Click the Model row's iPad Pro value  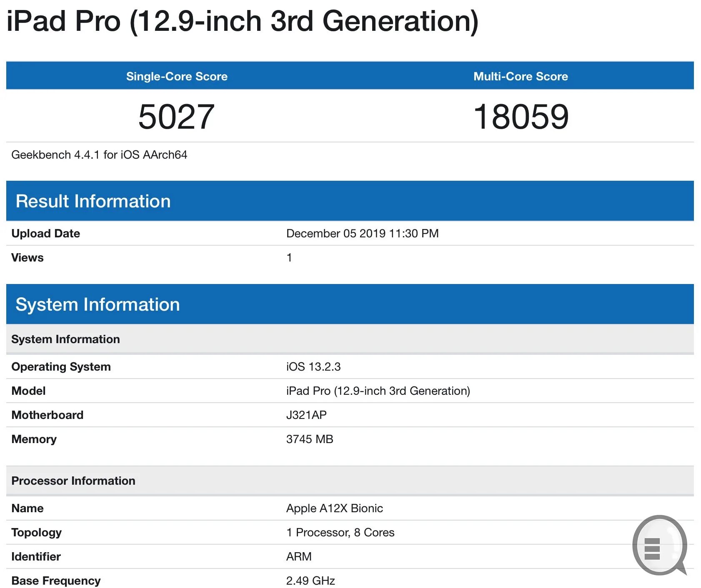378,391
